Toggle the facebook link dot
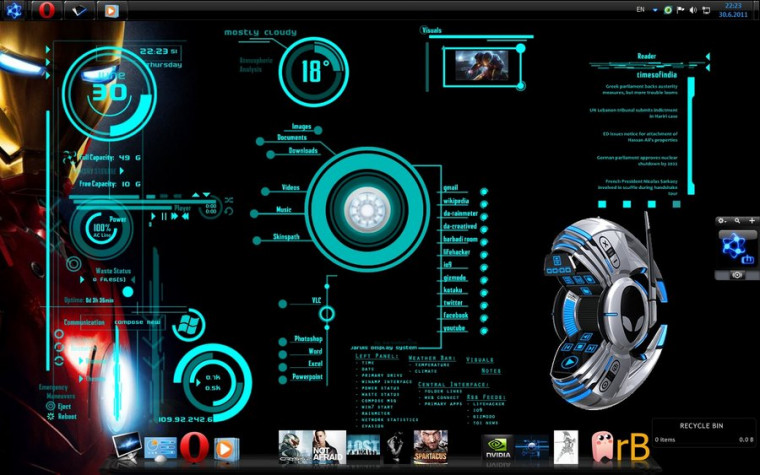Image resolution: width=760 pixels, height=475 pixels. pos(484,318)
